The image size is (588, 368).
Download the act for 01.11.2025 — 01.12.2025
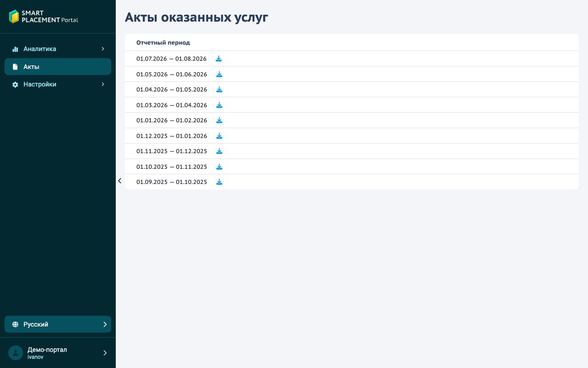(219, 151)
